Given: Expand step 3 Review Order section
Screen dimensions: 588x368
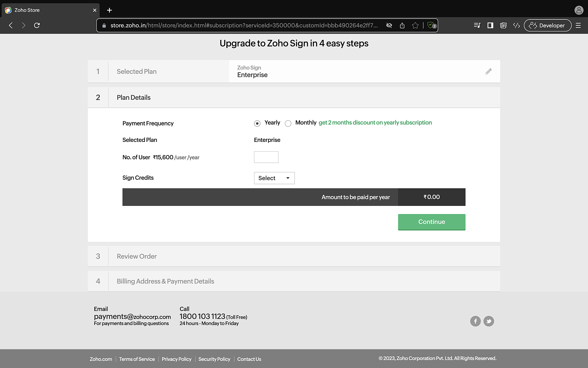Looking at the screenshot, I should 294,256.
